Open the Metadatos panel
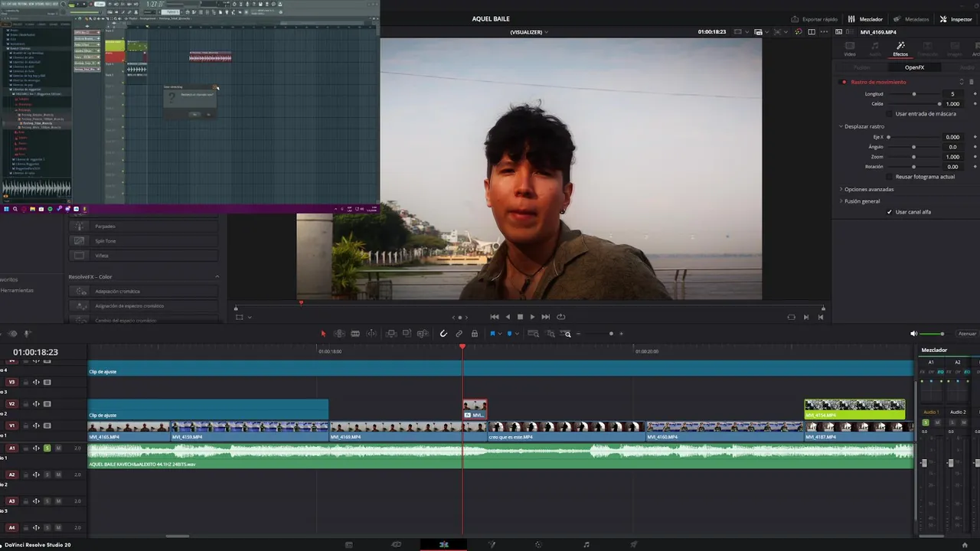980x551 pixels. coord(911,19)
